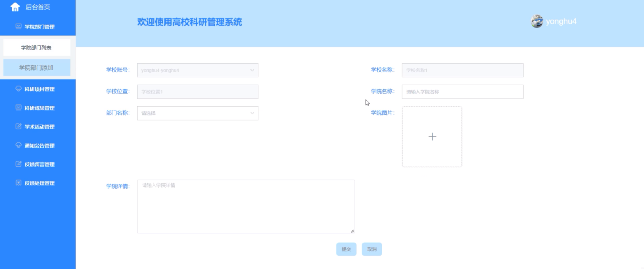Click into the 学院详情 text area

245,206
